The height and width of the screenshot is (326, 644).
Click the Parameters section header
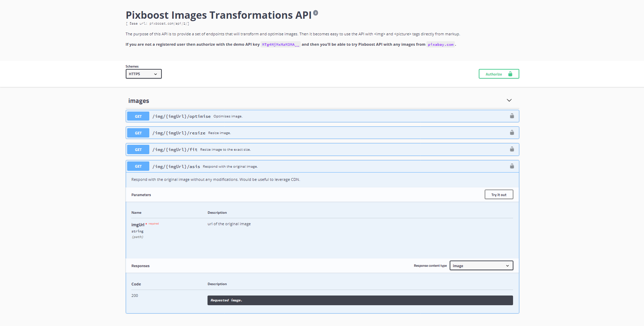point(141,195)
